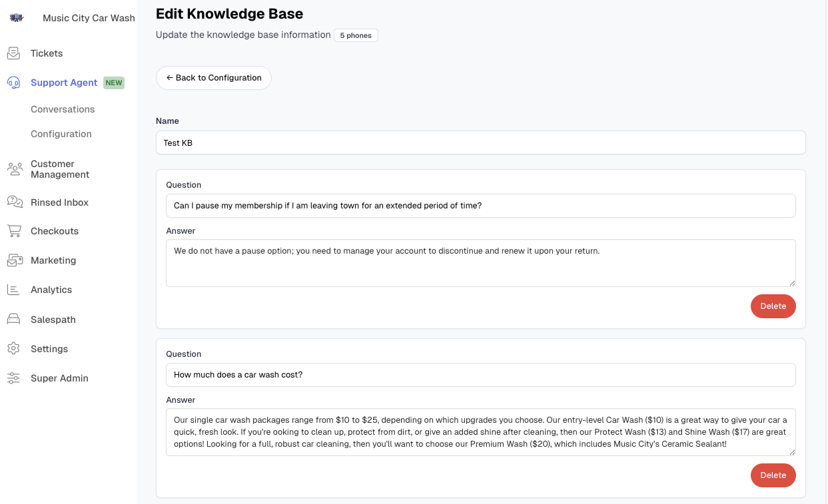Click the Question label above pause membership
Viewport: 828px width, 504px height.
pyautogui.click(x=183, y=185)
